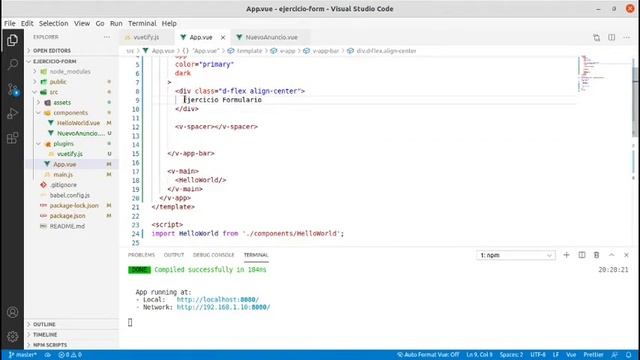Create a new terminal with plus icon

click(566, 255)
